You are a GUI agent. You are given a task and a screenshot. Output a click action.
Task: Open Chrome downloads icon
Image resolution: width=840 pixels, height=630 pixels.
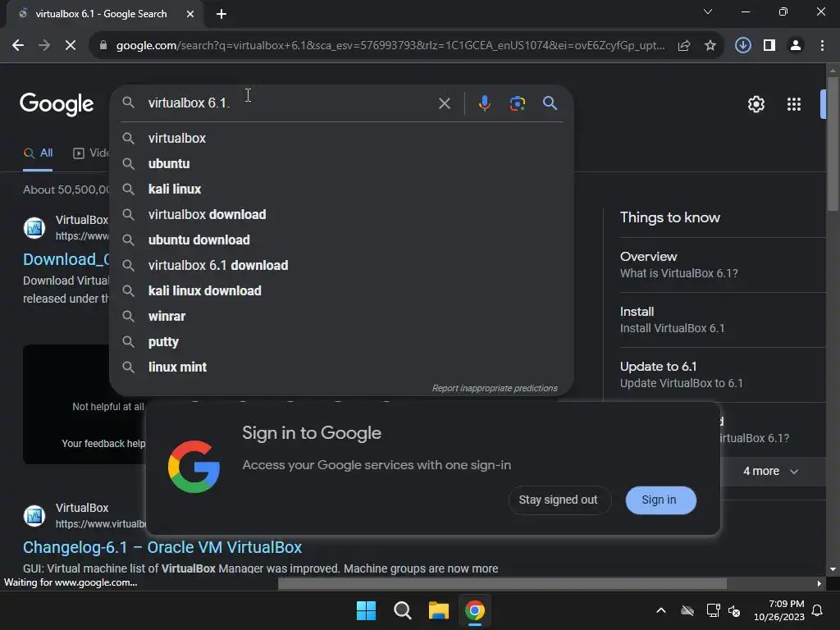pos(743,46)
